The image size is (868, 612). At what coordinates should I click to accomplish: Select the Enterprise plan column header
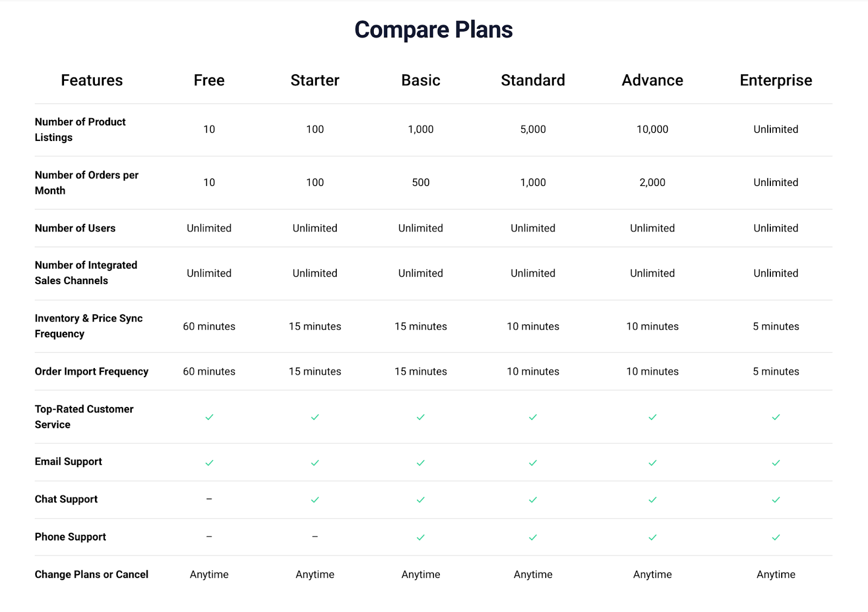pyautogui.click(x=776, y=80)
